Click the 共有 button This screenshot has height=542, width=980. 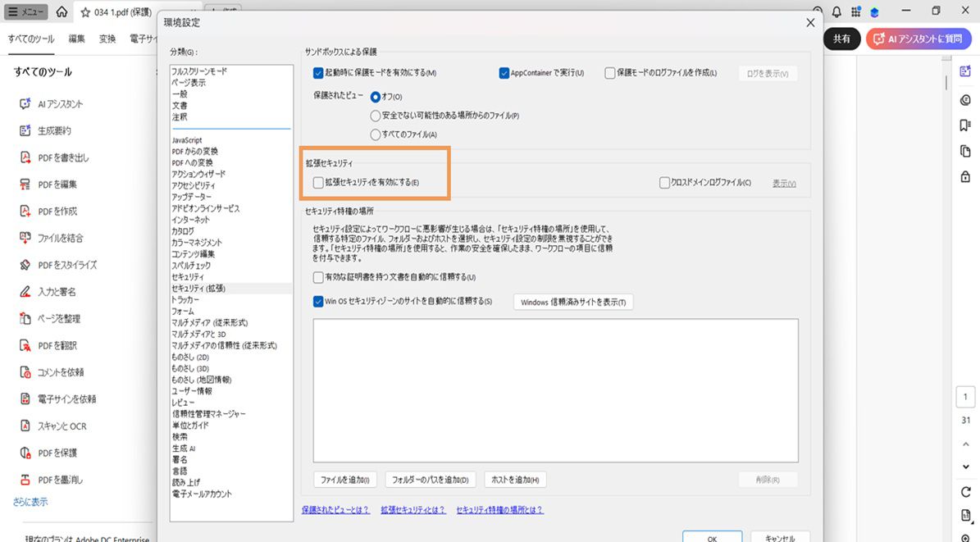[x=842, y=39]
